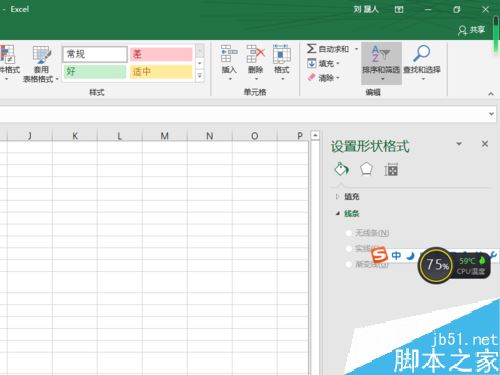The height and width of the screenshot is (375, 500).
Task: Select column O header
Action: click(255, 136)
